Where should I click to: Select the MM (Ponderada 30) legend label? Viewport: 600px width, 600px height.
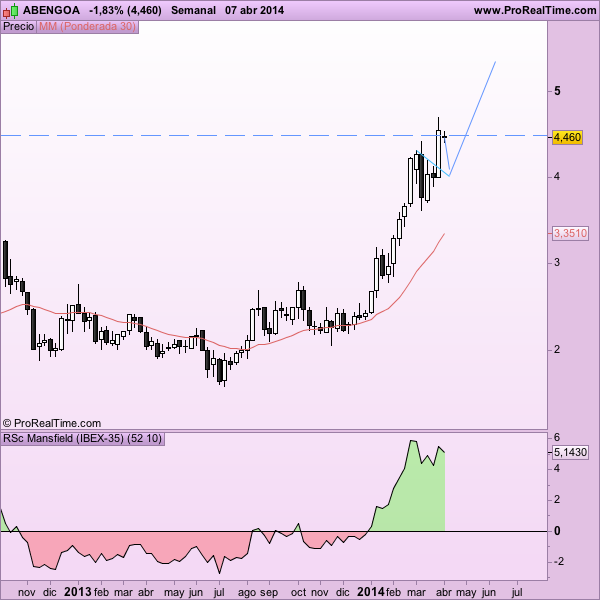click(87, 26)
